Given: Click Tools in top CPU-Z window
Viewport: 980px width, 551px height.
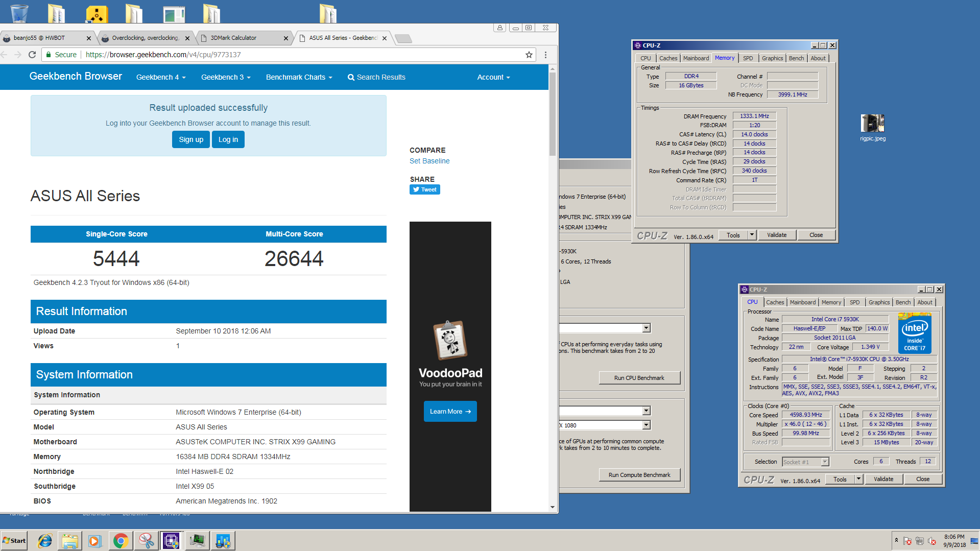Looking at the screenshot, I should pos(733,235).
